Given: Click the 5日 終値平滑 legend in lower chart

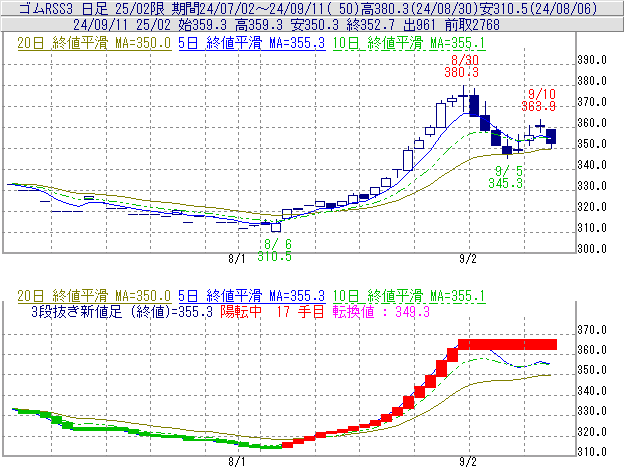Looking at the screenshot, I should pos(252,296).
